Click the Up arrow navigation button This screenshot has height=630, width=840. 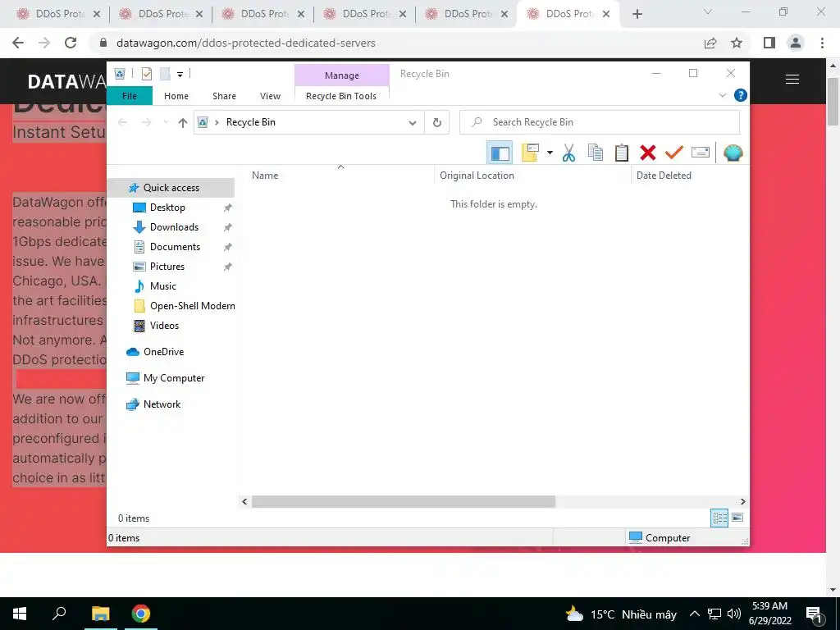[183, 123]
